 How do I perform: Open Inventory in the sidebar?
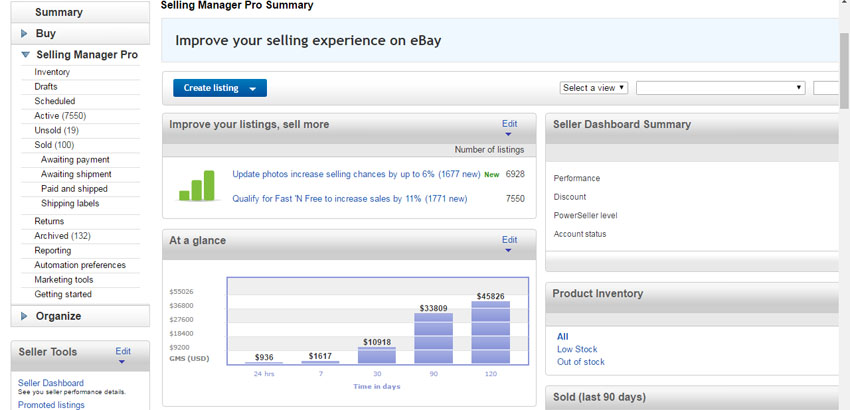pyautogui.click(x=52, y=72)
